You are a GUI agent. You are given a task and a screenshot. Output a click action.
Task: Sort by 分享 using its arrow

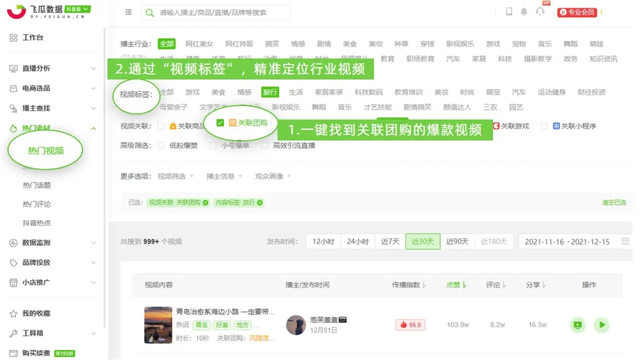pyautogui.click(x=544, y=284)
